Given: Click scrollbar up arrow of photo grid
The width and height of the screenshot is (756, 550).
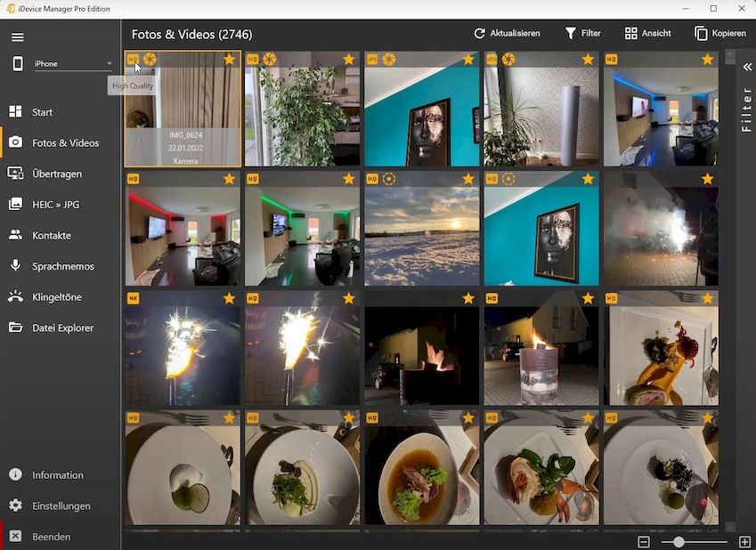Looking at the screenshot, I should pos(730,54).
